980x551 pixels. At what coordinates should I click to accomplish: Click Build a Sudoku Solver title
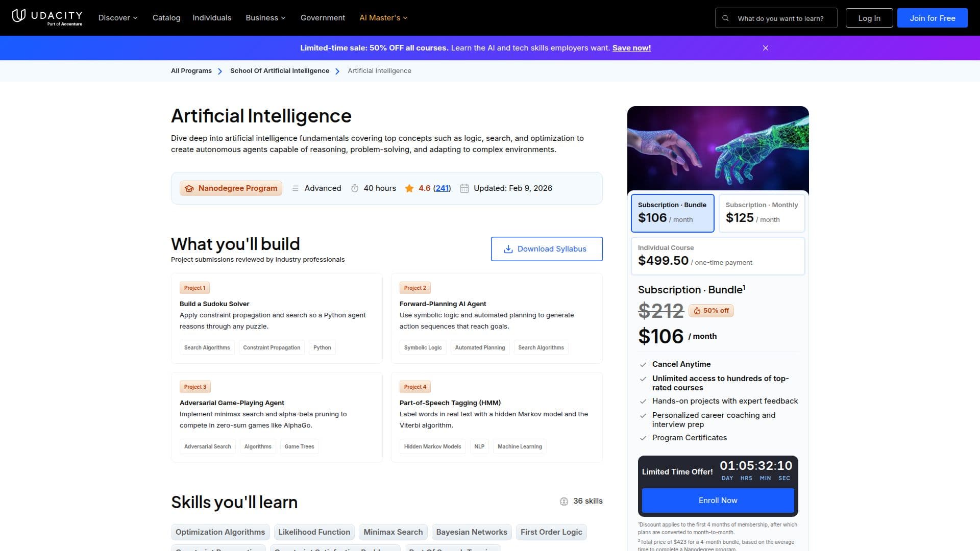pyautogui.click(x=214, y=304)
